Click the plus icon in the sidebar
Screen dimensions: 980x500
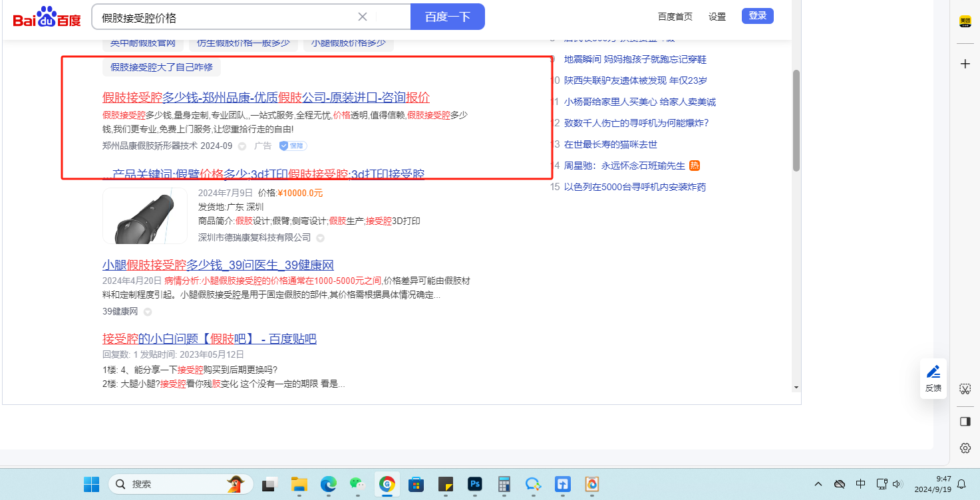965,64
